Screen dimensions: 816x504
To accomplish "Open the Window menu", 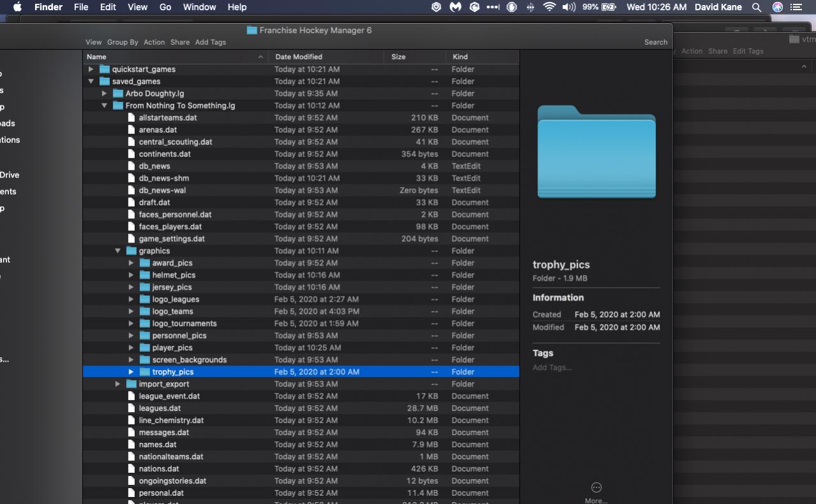I will pos(199,7).
